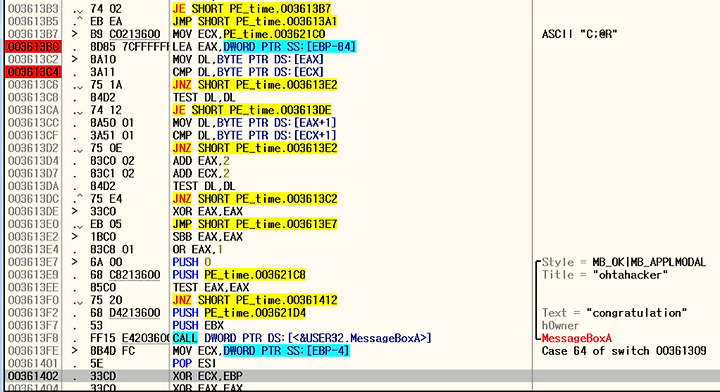Click hex bytes 68 D4213600

point(125,313)
